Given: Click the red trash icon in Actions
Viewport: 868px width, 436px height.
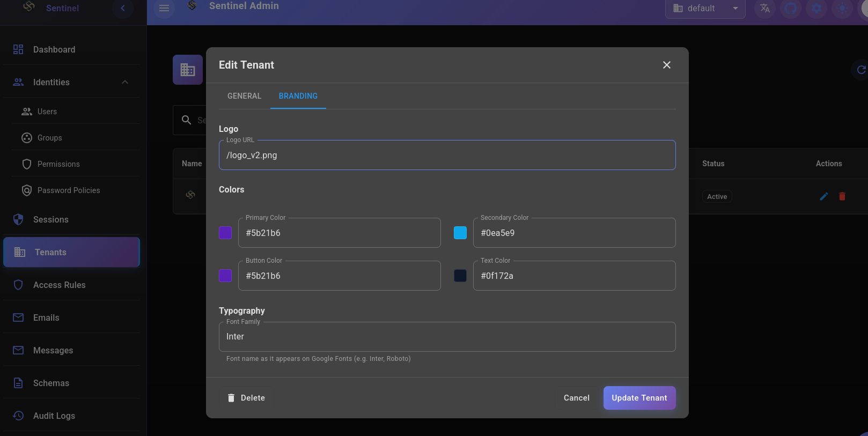Looking at the screenshot, I should point(842,196).
